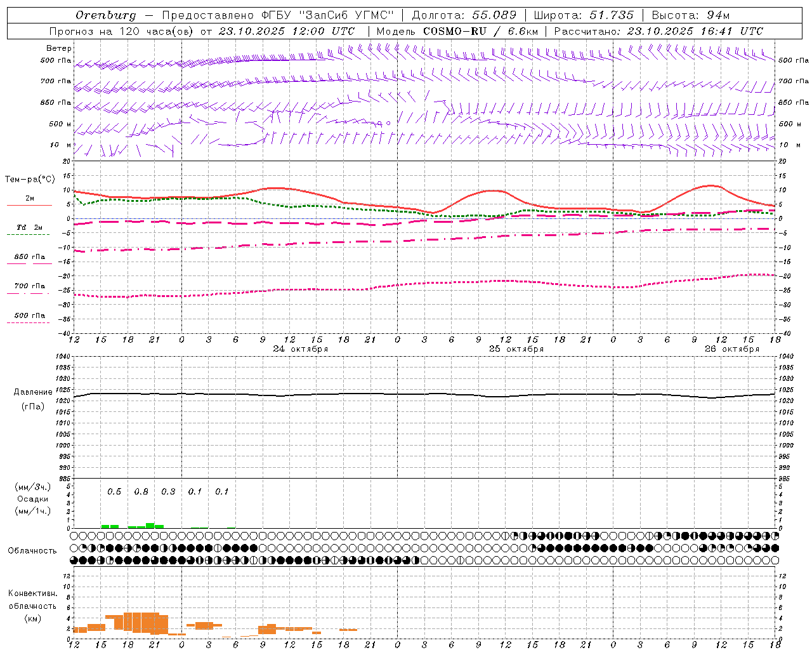Click the Широта: 51.735 value
Screen dimensions: 812x650
[584, 15]
